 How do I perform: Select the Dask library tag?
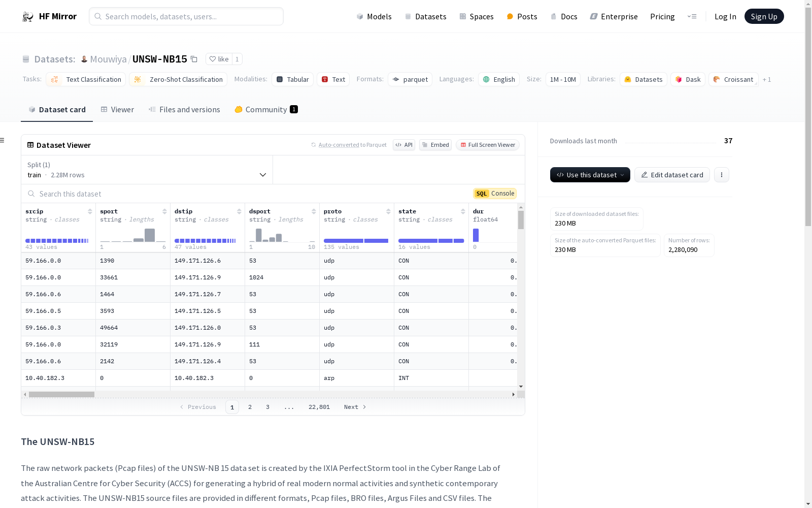pos(688,79)
